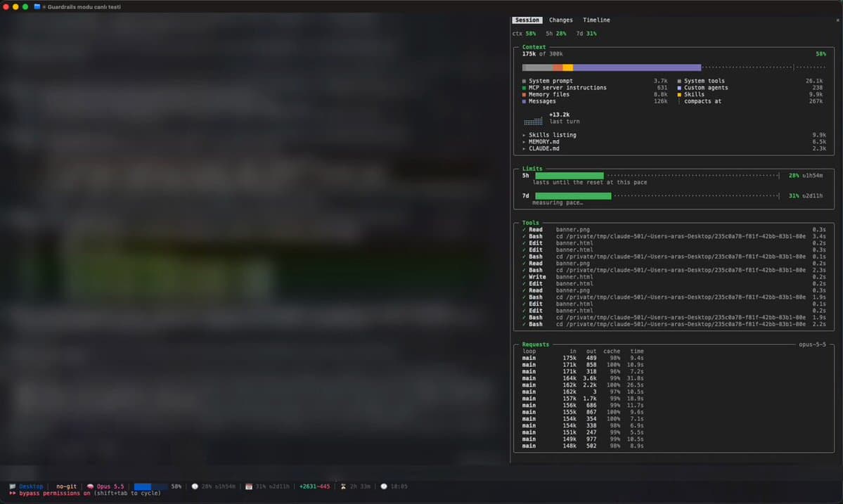Viewport: 843px width, 504px height.
Task: Click the opus-5-5 label on the Requests box
Action: click(x=812, y=344)
